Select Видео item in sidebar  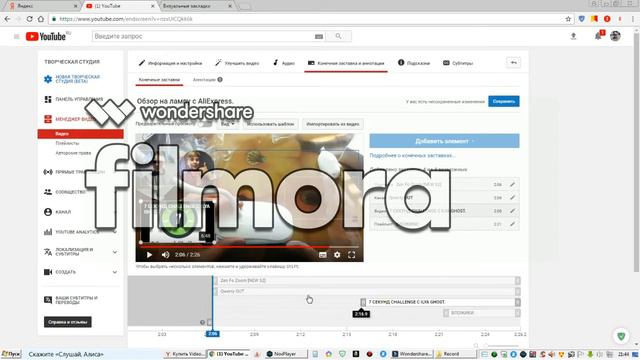tap(80, 134)
